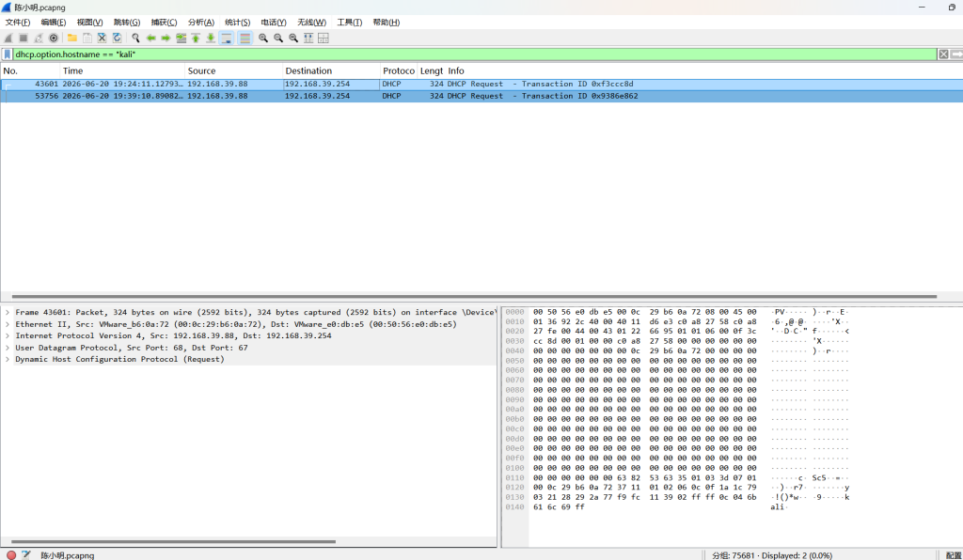Screen dimensions: 963x560
Task: Sort by the Protocol column header
Action: click(399, 70)
